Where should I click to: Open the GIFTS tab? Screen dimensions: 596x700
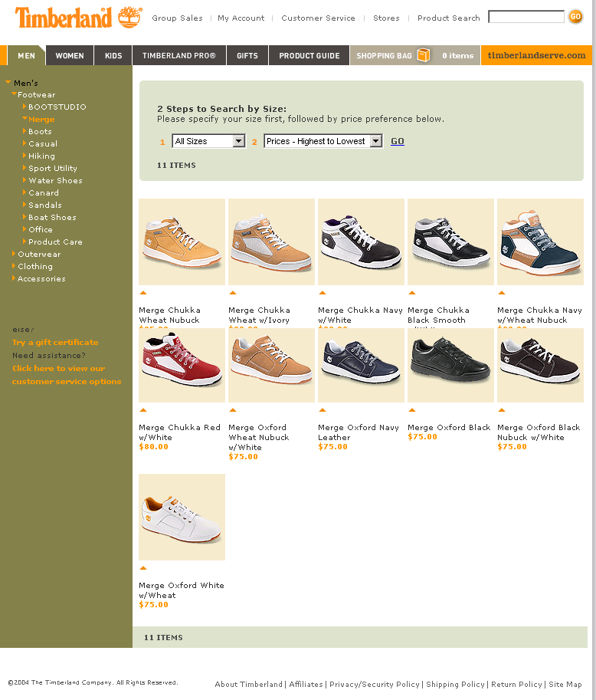247,55
